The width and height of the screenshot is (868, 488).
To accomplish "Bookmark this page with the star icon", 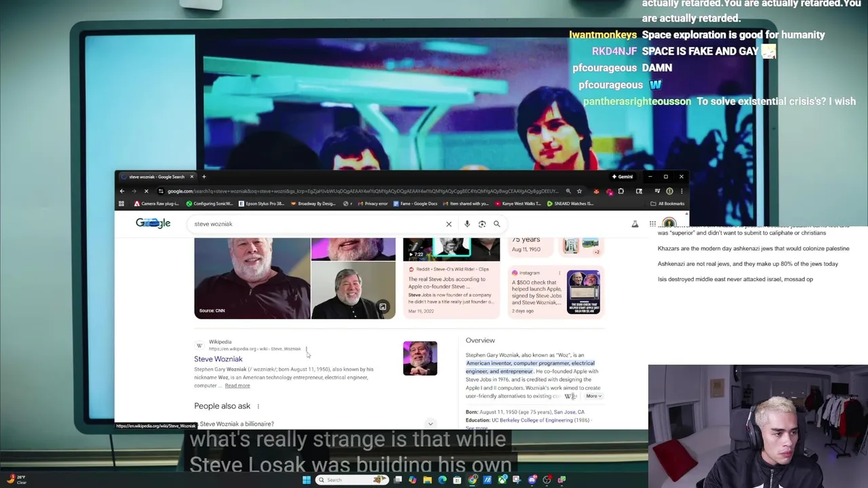I will pyautogui.click(x=579, y=191).
